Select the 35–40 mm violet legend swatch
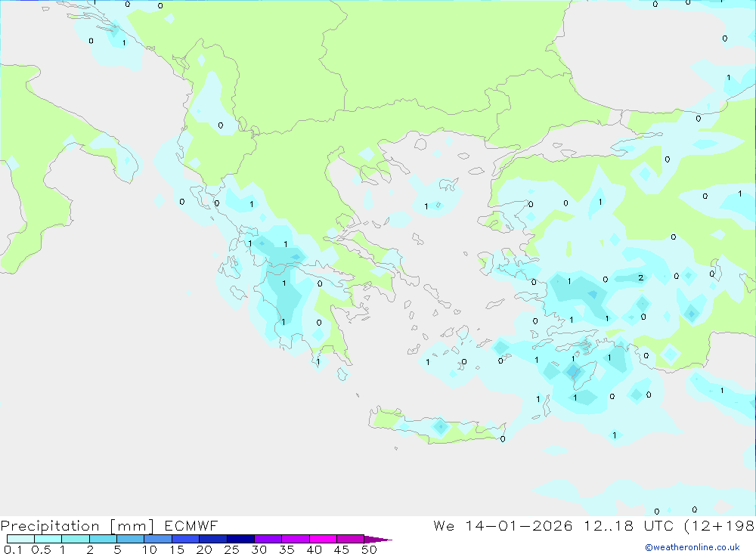The width and height of the screenshot is (756, 554). [x=296, y=539]
